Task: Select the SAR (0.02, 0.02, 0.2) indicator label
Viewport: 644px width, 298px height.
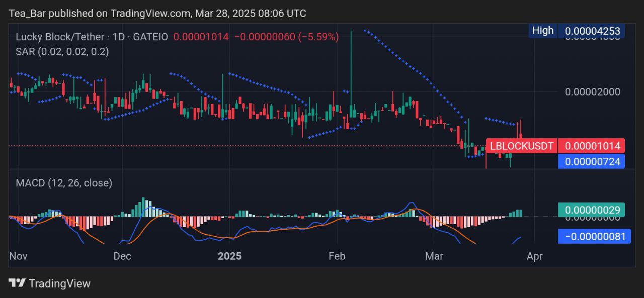Action: coord(62,51)
